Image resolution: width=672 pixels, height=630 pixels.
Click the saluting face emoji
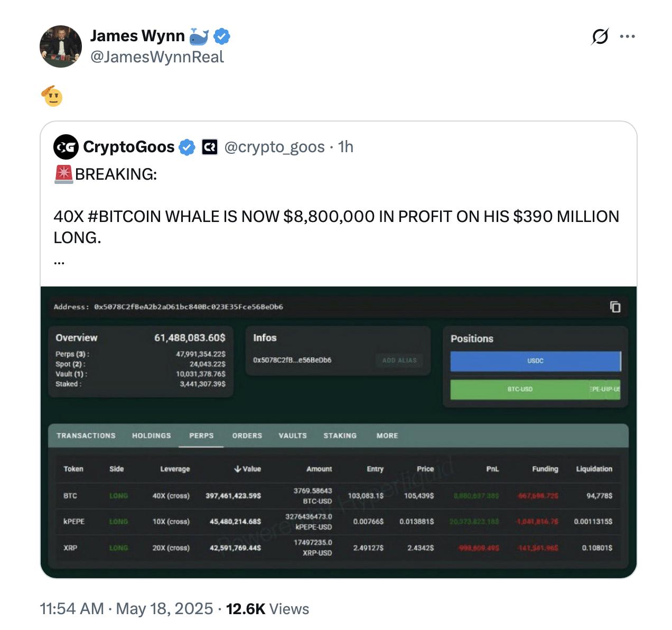[x=52, y=96]
